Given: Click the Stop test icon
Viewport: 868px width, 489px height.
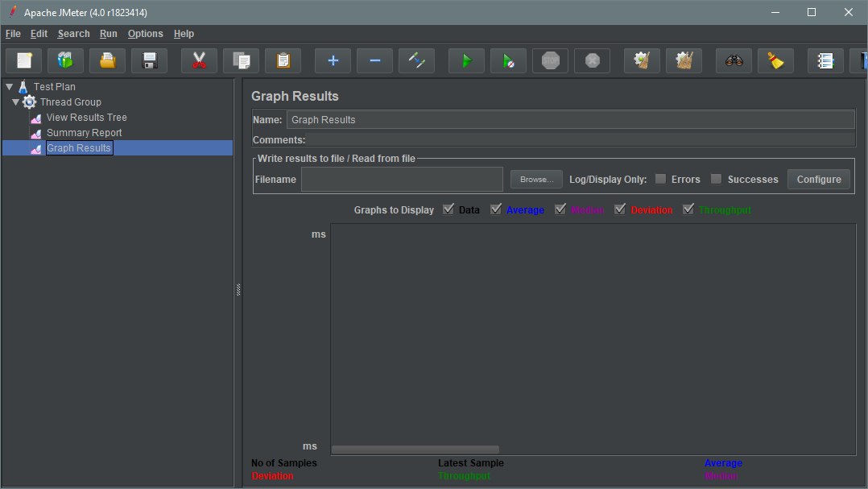Looking at the screenshot, I should (x=550, y=60).
